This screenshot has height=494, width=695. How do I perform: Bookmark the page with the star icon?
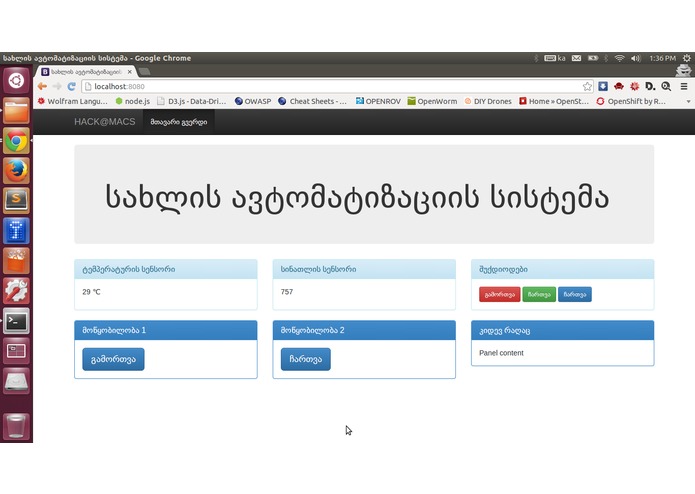[587, 86]
